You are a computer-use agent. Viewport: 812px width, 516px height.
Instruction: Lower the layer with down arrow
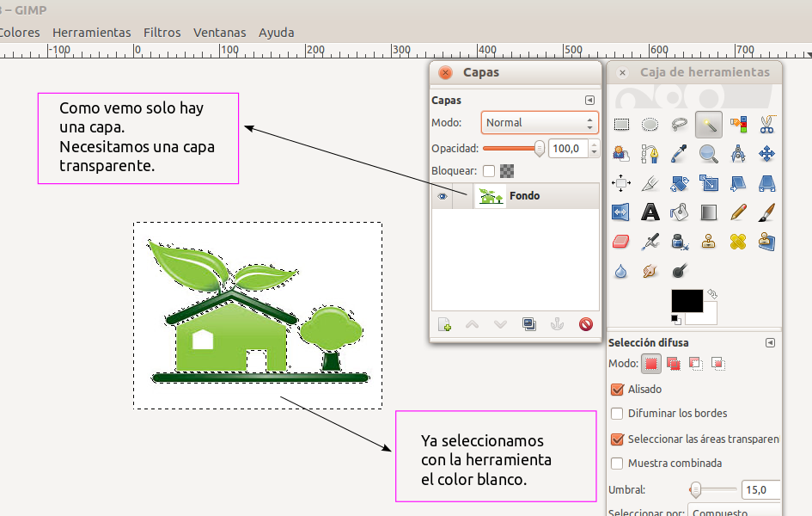pos(500,325)
